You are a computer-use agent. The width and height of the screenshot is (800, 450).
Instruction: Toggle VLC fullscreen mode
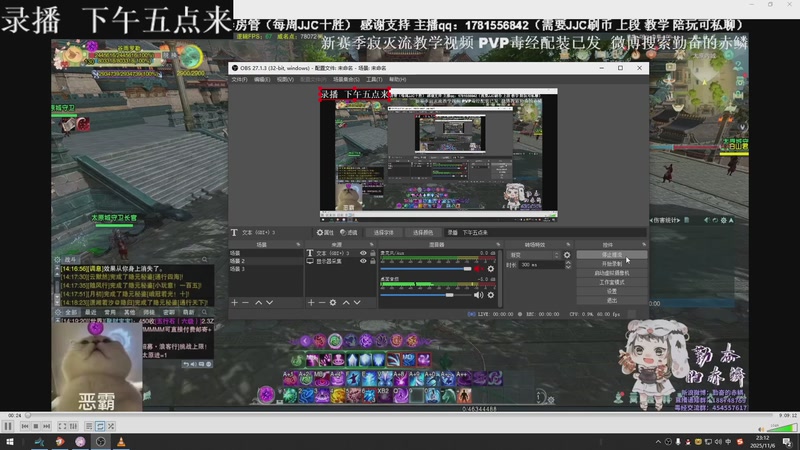point(62,426)
